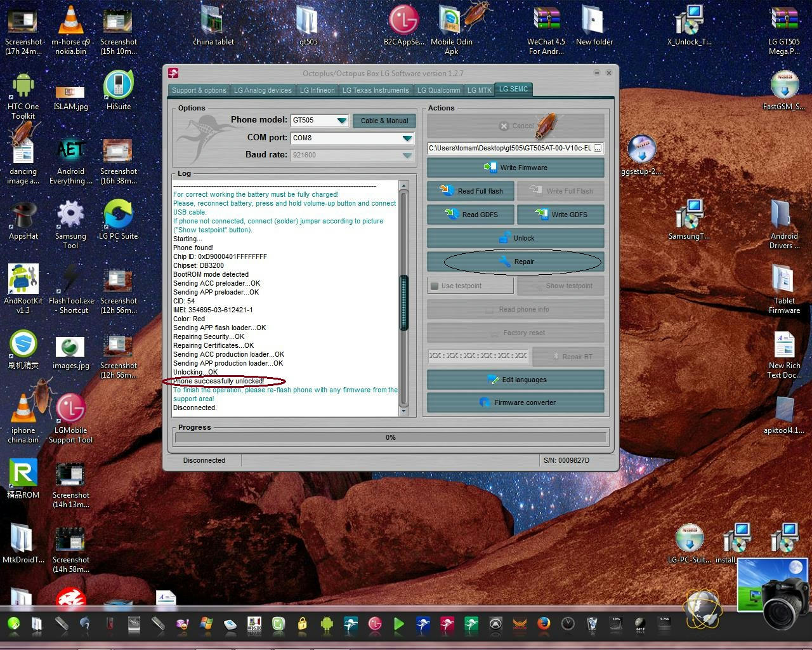Click the Cable & Manual button
812x650 pixels.
tap(384, 121)
